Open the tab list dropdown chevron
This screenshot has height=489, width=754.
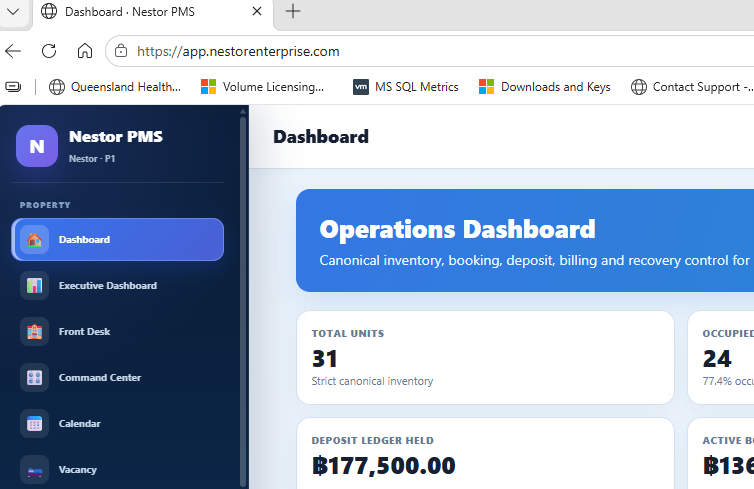[x=13, y=11]
